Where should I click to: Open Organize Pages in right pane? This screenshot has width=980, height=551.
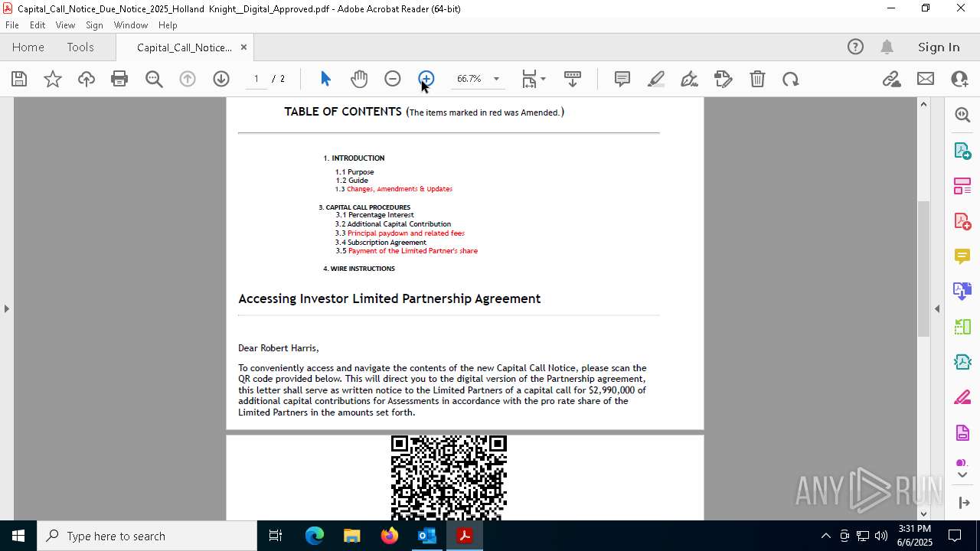point(962,327)
